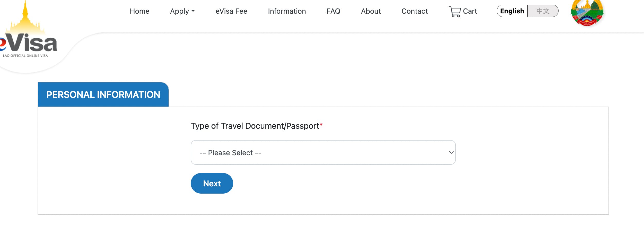This screenshot has height=225, width=644.
Task: Click the Lao national emblem
Action: tap(587, 13)
